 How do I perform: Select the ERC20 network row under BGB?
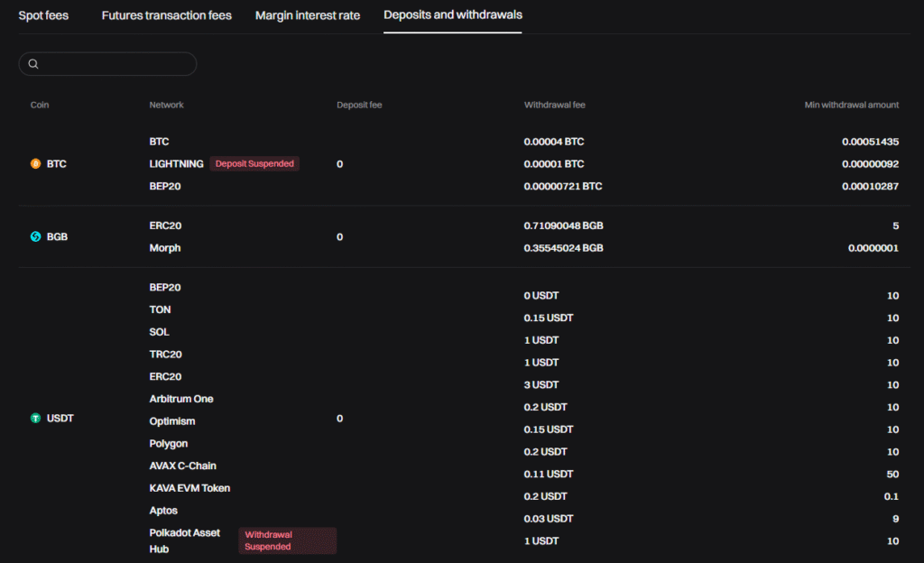pos(164,226)
